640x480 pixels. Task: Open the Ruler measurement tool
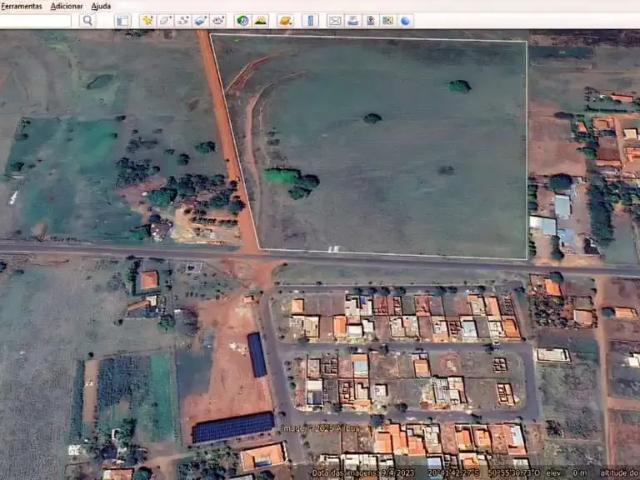point(310,20)
